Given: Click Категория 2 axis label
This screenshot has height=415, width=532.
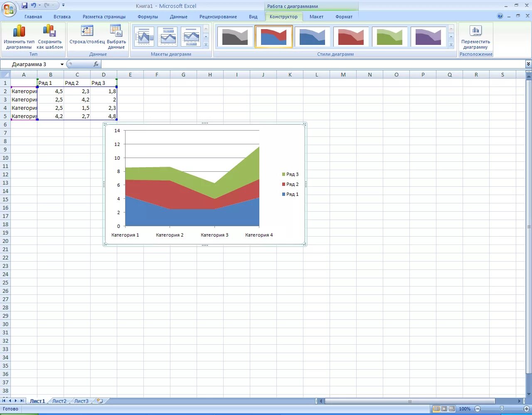Looking at the screenshot, I should 170,235.
